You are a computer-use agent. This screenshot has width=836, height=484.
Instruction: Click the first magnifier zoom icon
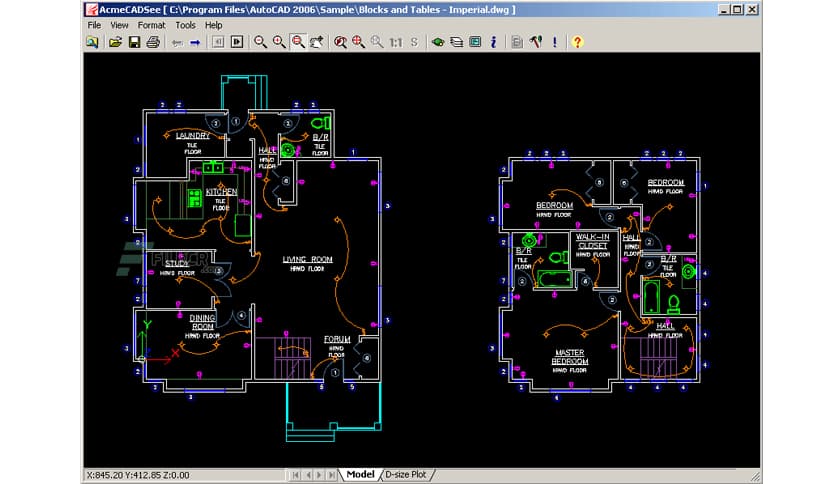coord(260,42)
